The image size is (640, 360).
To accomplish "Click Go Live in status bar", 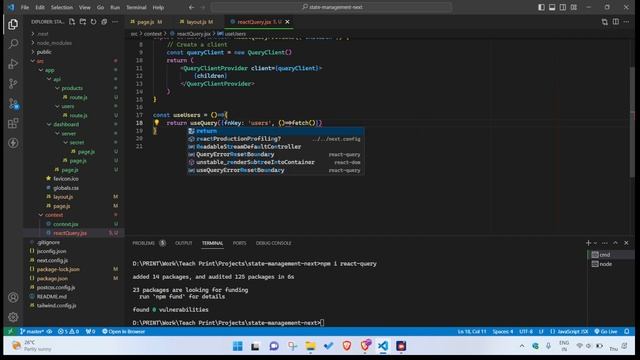I will (606, 331).
